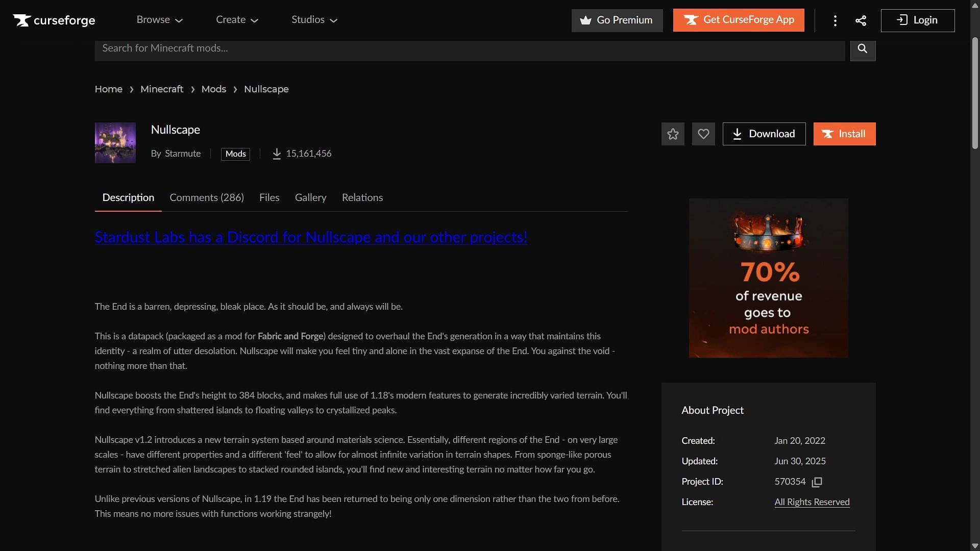
Task: Click the Login button
Action: [x=917, y=20]
